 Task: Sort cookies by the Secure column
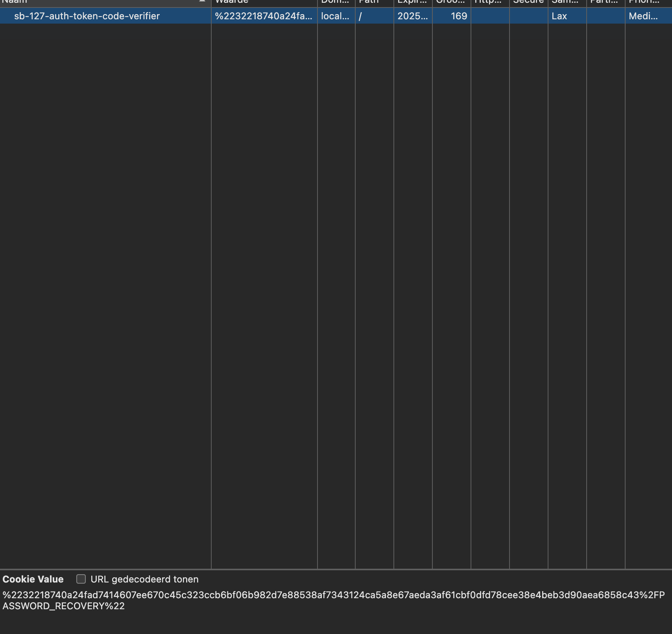coord(528,2)
